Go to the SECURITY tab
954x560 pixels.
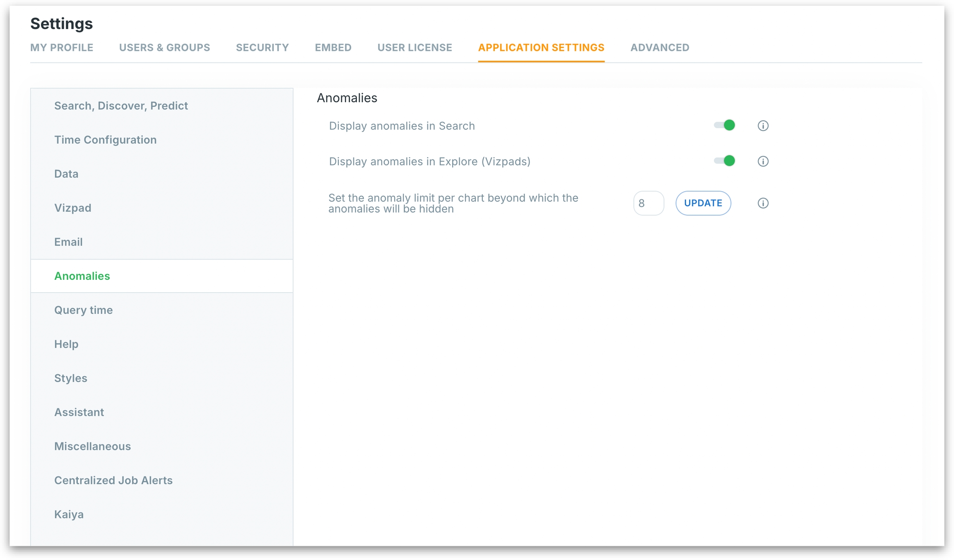click(x=262, y=48)
